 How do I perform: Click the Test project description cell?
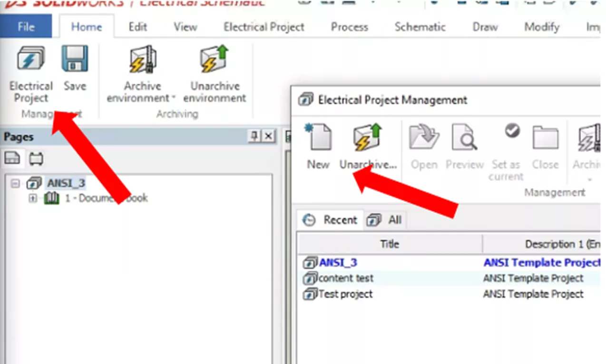pos(533,294)
